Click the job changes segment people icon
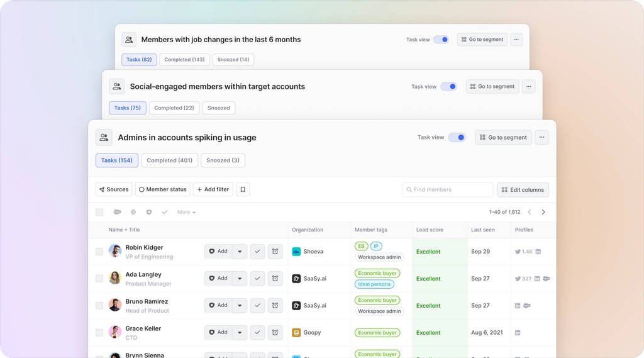This screenshot has width=644, height=358. pyautogui.click(x=129, y=40)
